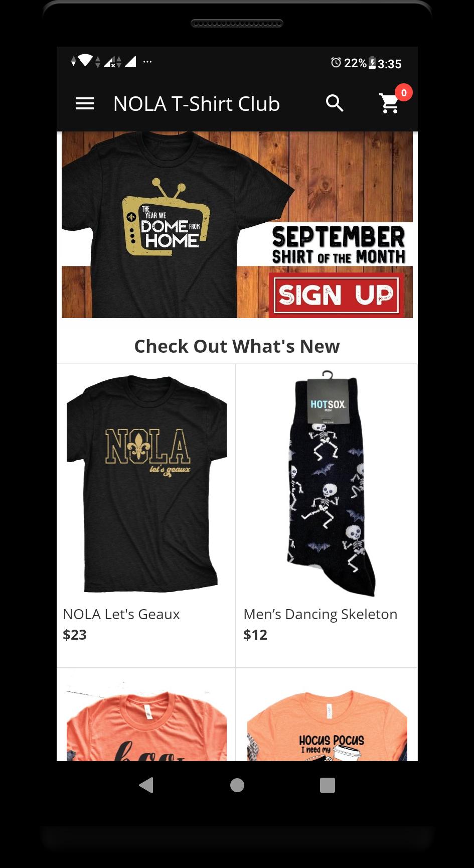Tap the search magnifier icon
474x868 pixels.
[x=335, y=103]
